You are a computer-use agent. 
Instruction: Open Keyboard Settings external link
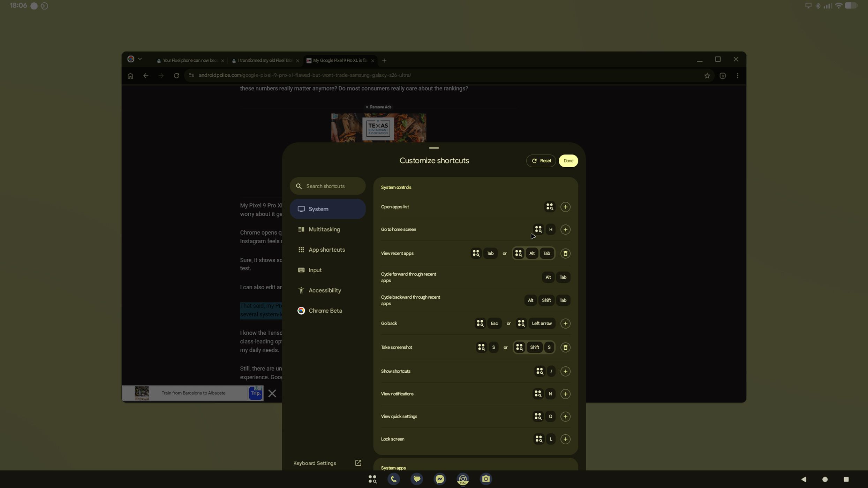pyautogui.click(x=327, y=463)
